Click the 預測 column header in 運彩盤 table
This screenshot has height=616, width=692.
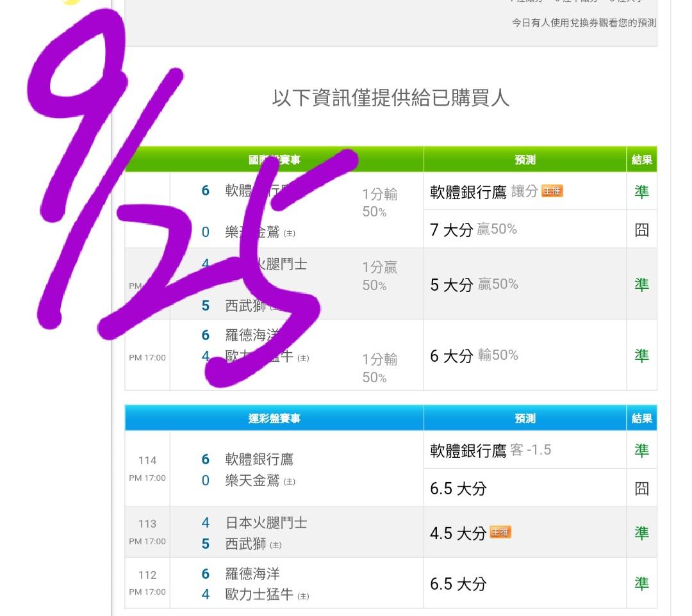525,418
